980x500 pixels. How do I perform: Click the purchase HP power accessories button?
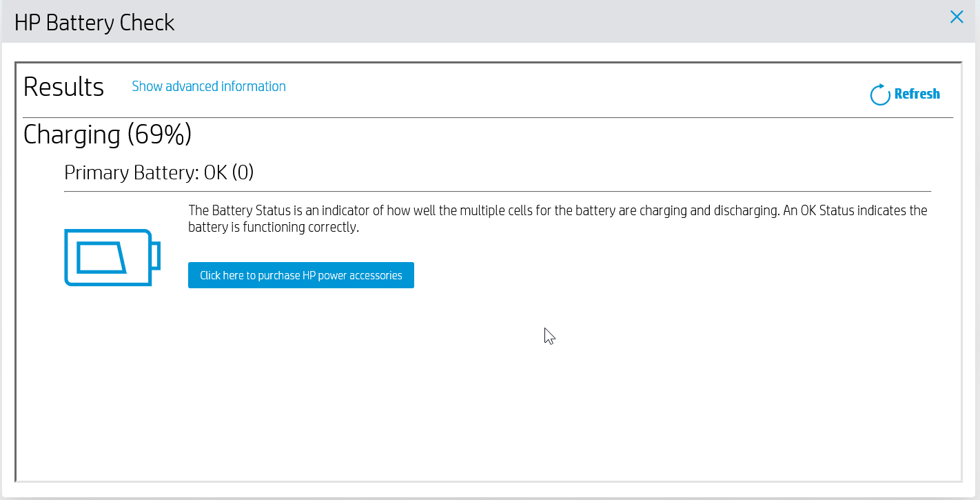(x=300, y=275)
